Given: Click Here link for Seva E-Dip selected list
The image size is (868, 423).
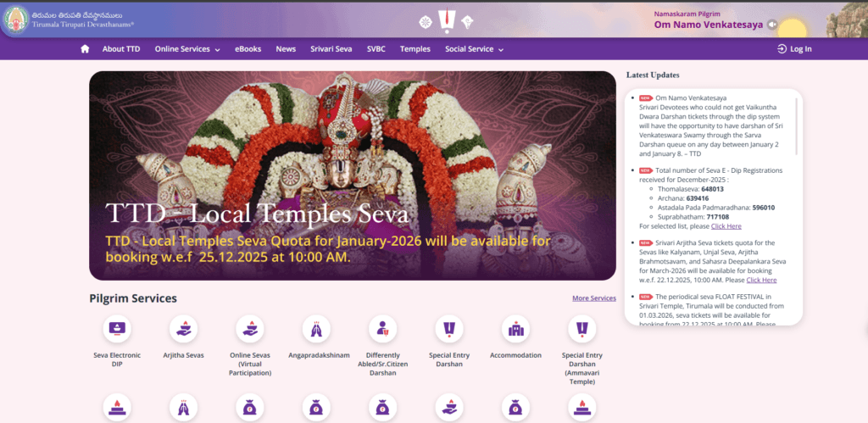Looking at the screenshot, I should pyautogui.click(x=726, y=225).
